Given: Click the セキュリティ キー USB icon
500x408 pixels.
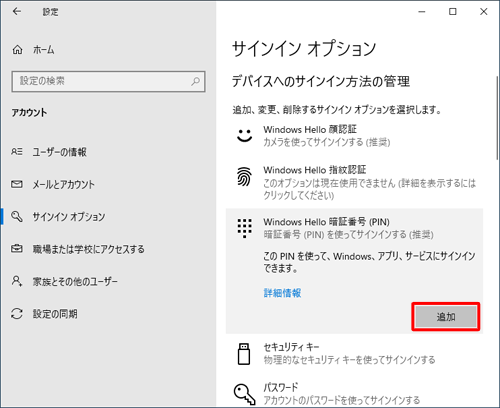Looking at the screenshot, I should [x=244, y=354].
